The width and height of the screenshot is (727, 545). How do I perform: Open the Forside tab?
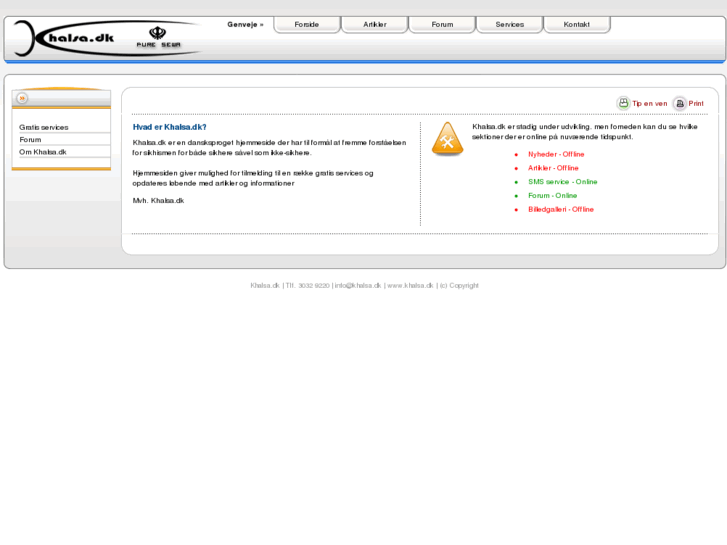[x=307, y=25]
